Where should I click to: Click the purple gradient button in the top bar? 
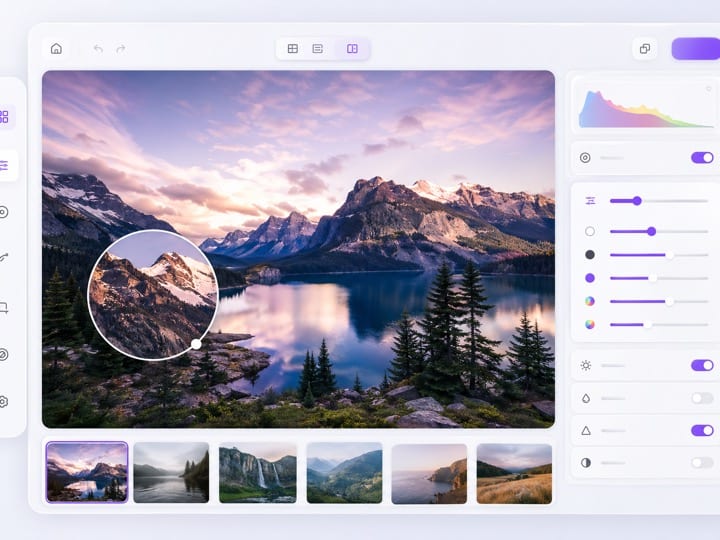tap(696, 49)
